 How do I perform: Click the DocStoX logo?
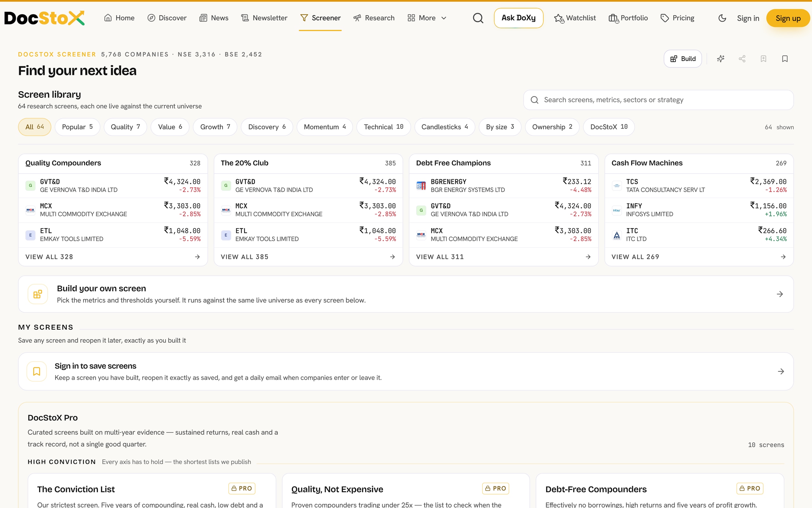click(44, 18)
